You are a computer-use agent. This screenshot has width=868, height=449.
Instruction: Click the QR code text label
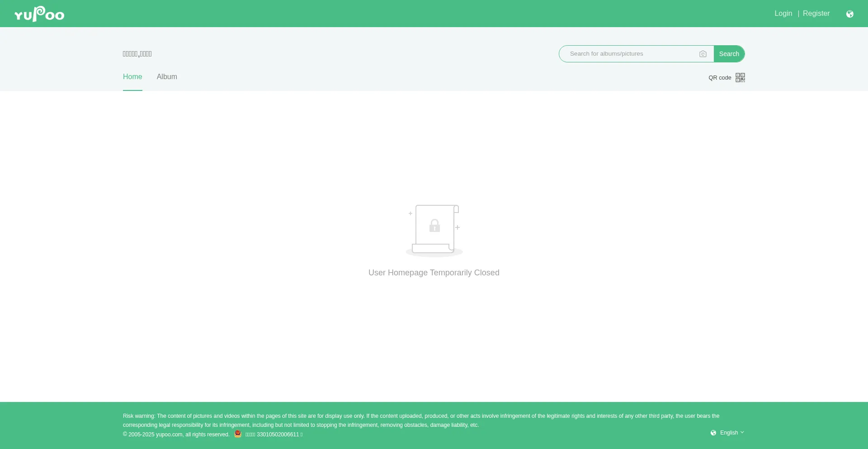coord(720,78)
